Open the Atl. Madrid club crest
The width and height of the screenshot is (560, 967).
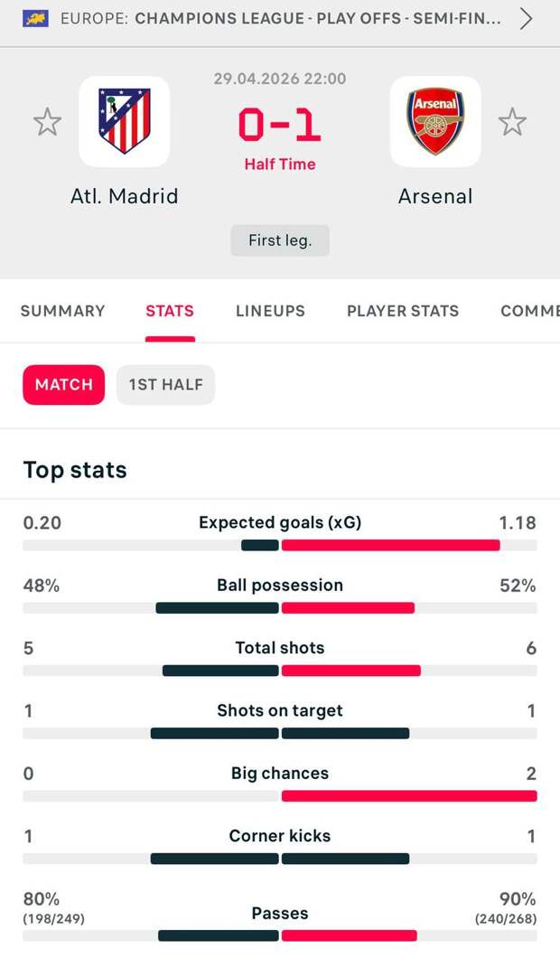tap(125, 121)
